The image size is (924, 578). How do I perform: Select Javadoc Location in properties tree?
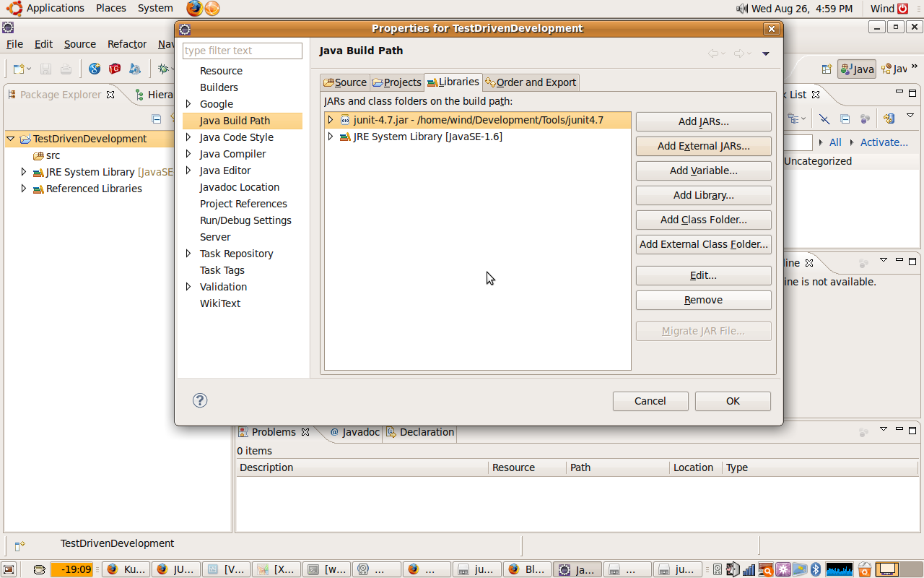click(240, 187)
